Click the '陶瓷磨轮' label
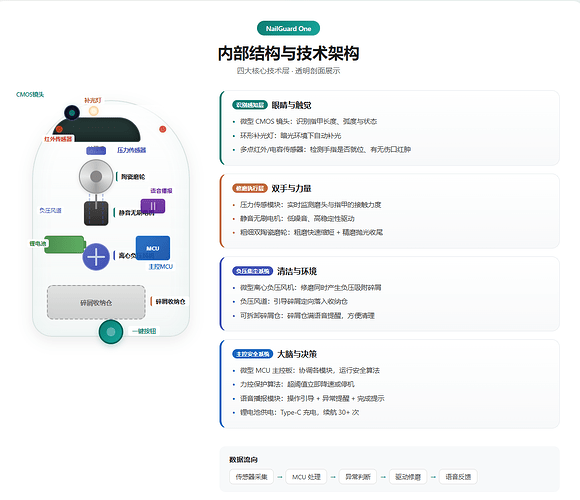The image size is (580, 500). 133,177
